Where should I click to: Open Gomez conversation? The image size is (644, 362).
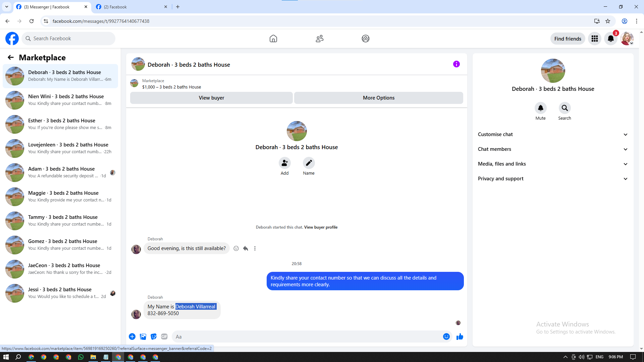(x=60, y=245)
